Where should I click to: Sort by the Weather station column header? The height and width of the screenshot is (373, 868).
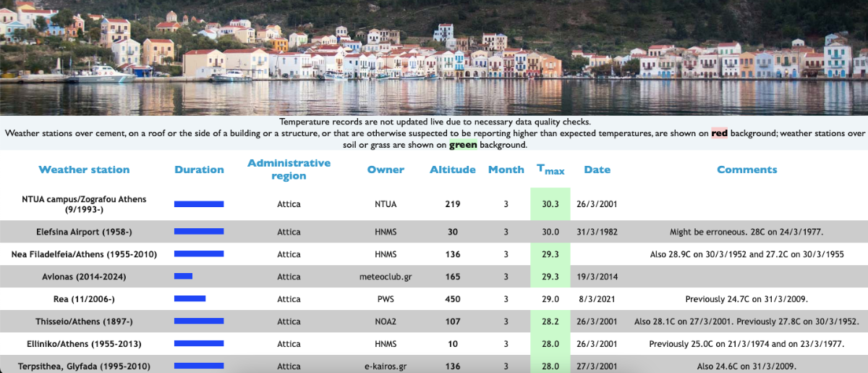tap(84, 169)
